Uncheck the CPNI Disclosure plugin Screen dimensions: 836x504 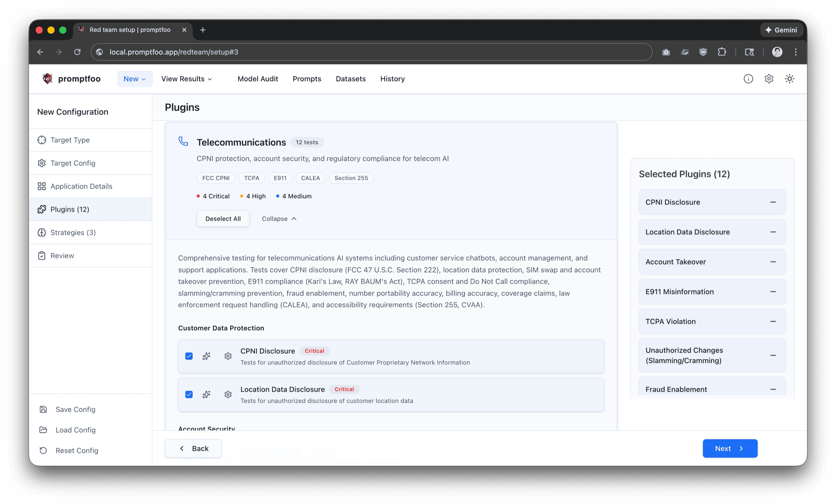click(189, 356)
